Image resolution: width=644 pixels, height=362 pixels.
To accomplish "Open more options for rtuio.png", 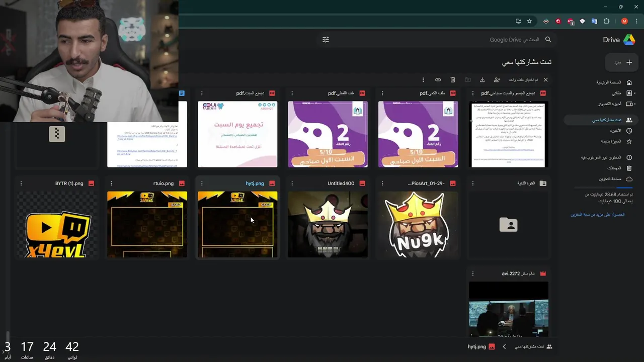I will click(111, 184).
